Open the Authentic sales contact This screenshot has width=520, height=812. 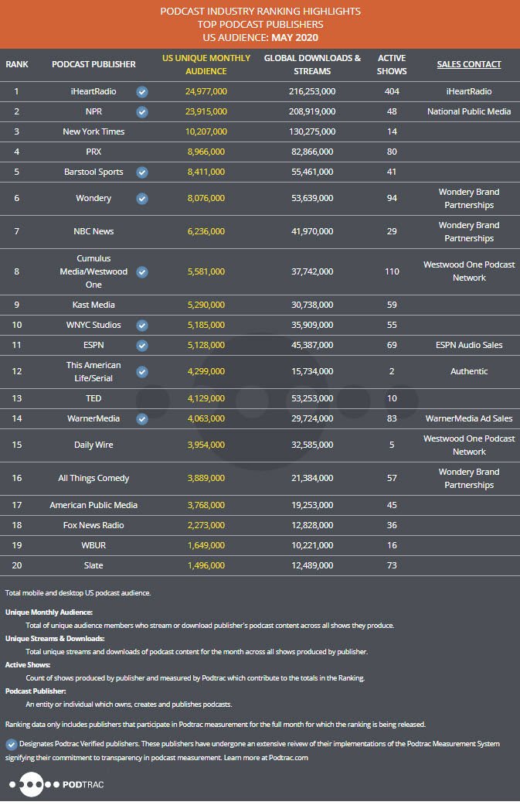click(x=469, y=371)
